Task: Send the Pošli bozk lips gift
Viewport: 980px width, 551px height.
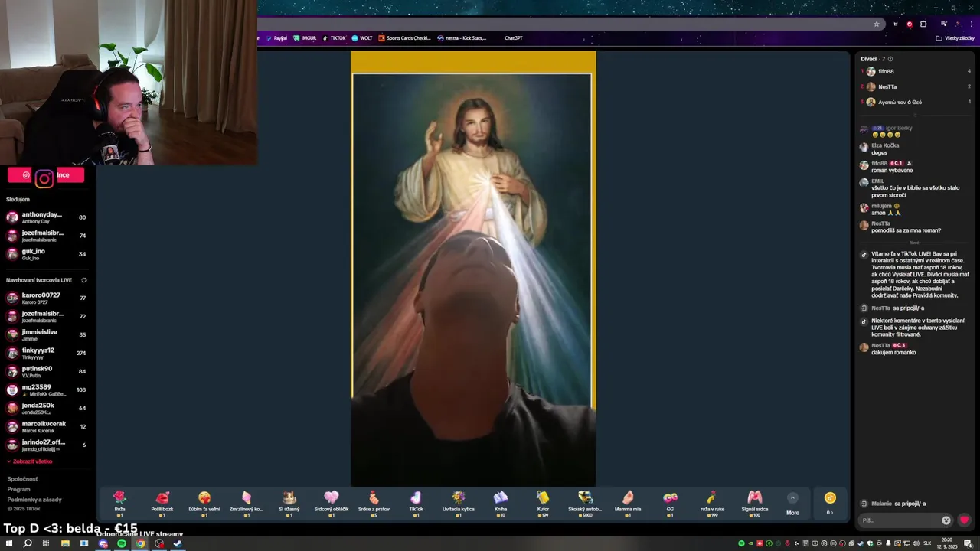Action: (x=162, y=504)
